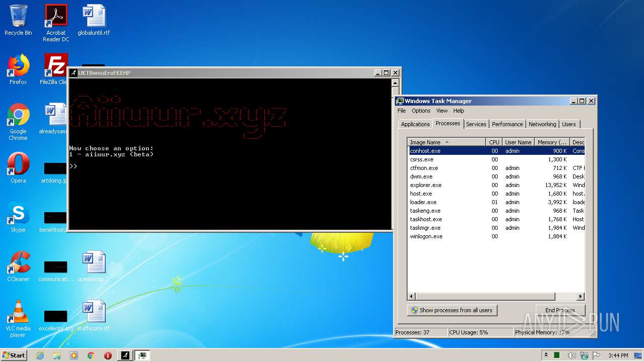The height and width of the screenshot is (362, 644).
Task: Select globaluntil.rtf desktop file
Action: click(94, 20)
